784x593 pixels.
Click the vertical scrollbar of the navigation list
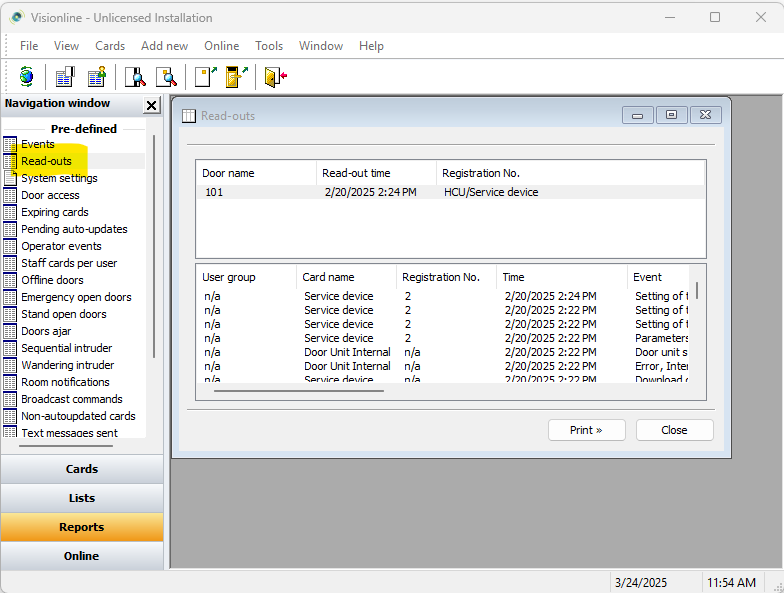point(154,246)
